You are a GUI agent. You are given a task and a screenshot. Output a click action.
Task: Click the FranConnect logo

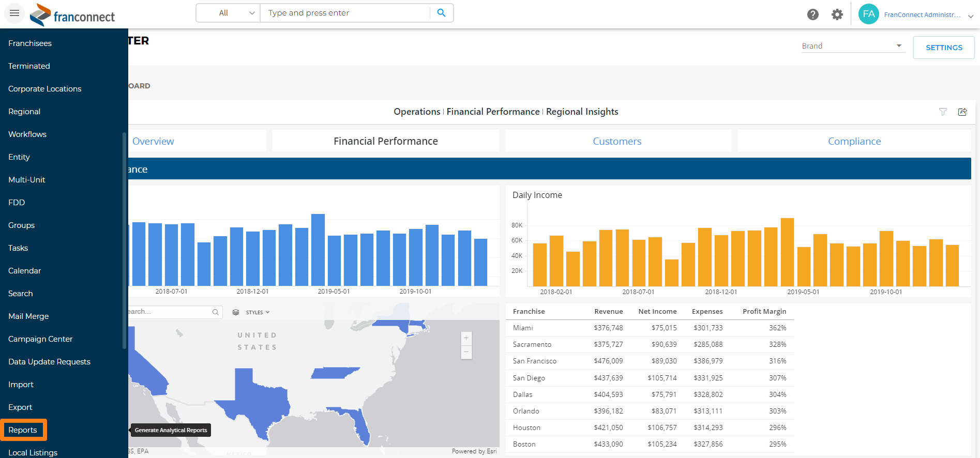72,14
